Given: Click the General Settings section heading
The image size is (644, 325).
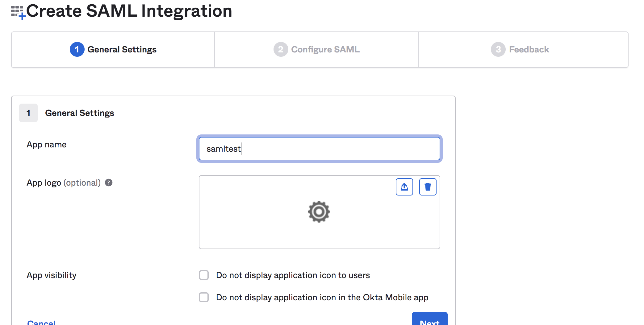Looking at the screenshot, I should point(80,113).
